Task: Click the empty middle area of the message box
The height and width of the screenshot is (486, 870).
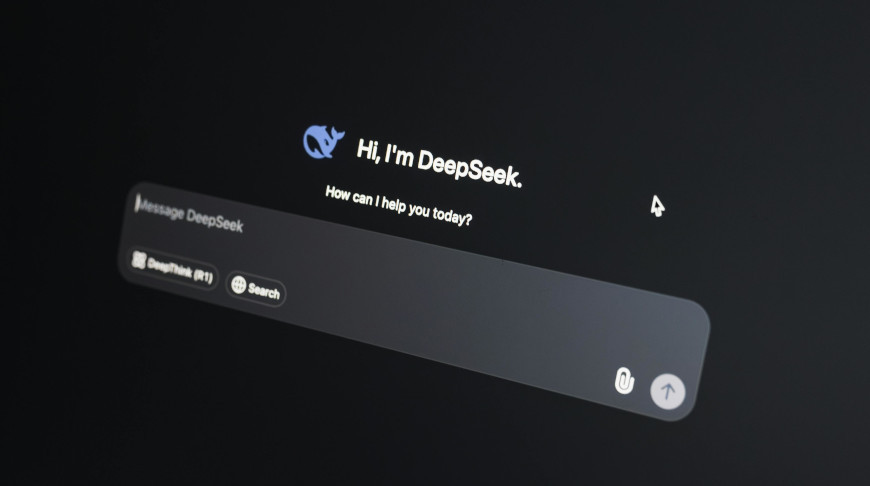Action: tap(420, 300)
